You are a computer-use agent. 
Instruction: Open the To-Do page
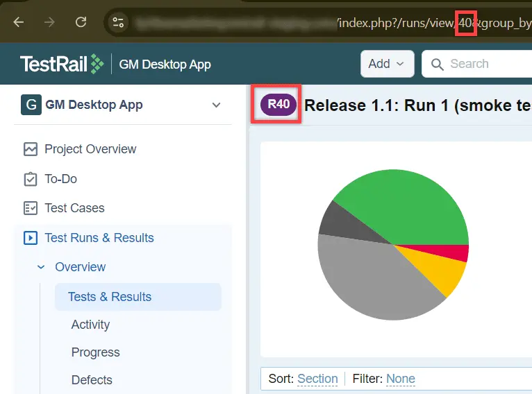click(60, 179)
